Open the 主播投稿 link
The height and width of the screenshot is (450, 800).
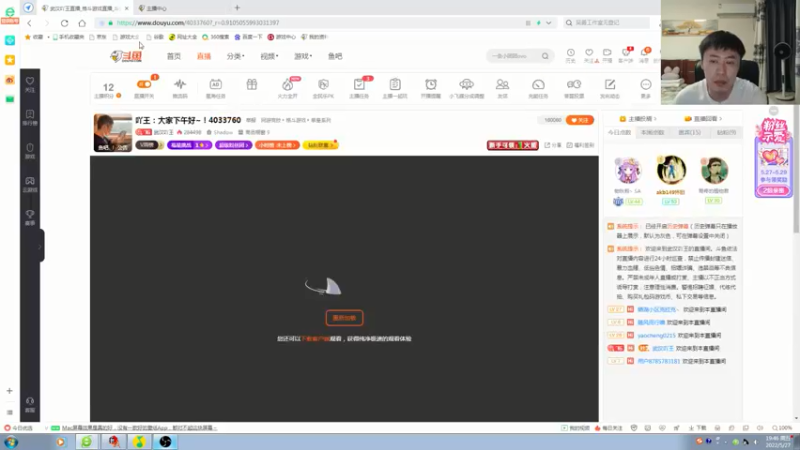(x=638, y=119)
